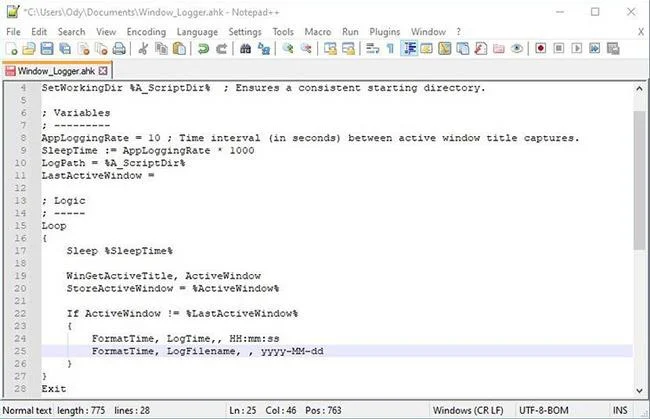
Task: Open the Edit menu
Action: coord(39,32)
